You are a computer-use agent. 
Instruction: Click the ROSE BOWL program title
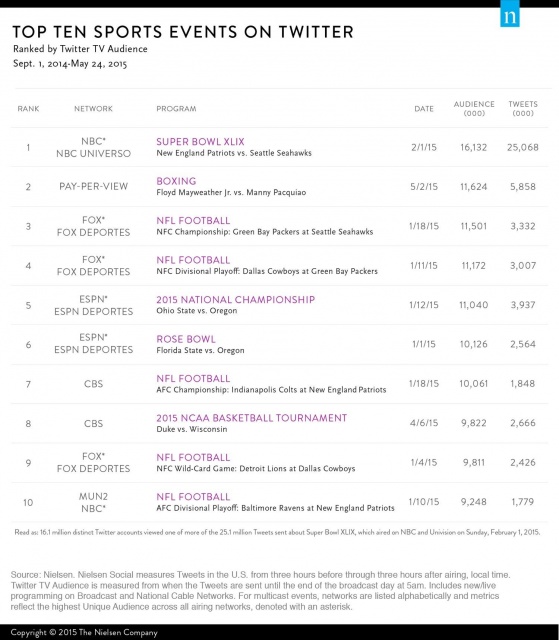[186, 339]
